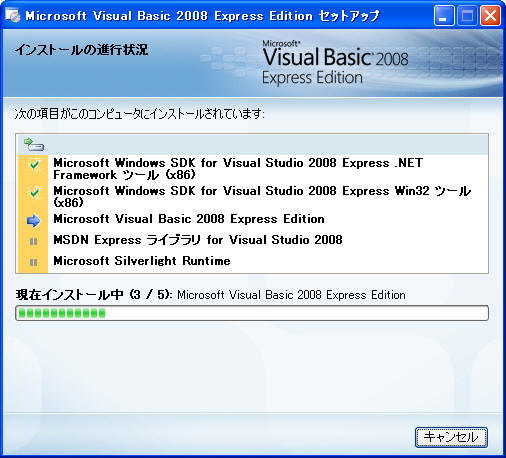Viewport: 506px width, 458px height.
Task: Click the 現在インストール中 (3 / 5) status text
Action: pyautogui.click(x=94, y=295)
